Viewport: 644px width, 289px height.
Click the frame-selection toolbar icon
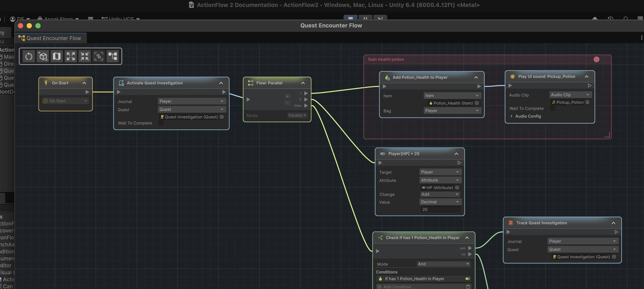[99, 56]
